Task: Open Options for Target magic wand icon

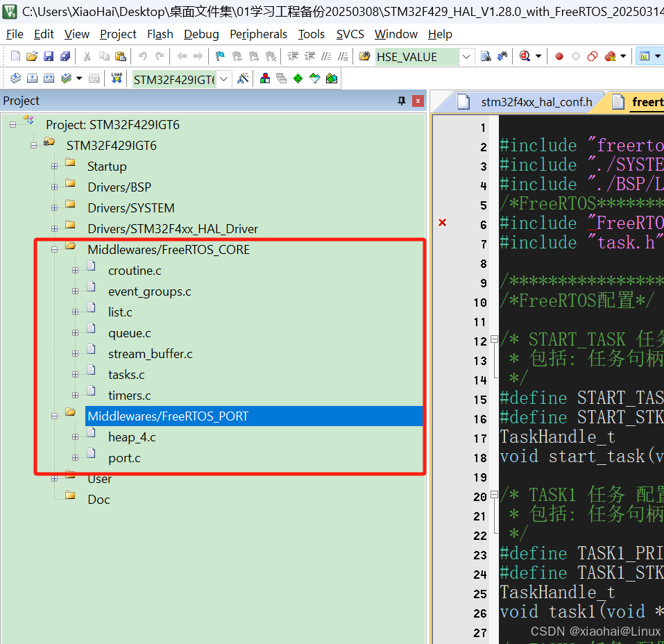Action: coord(243,78)
